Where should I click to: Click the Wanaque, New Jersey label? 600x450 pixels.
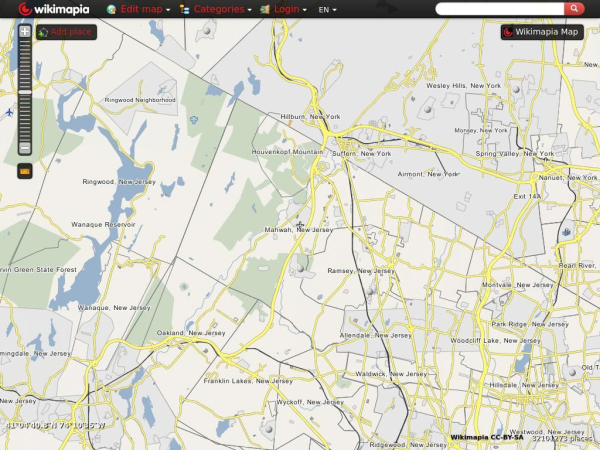114,308
